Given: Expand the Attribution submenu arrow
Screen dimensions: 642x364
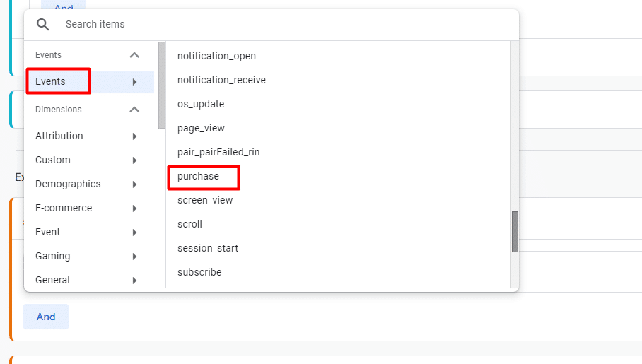Looking at the screenshot, I should click(x=134, y=136).
